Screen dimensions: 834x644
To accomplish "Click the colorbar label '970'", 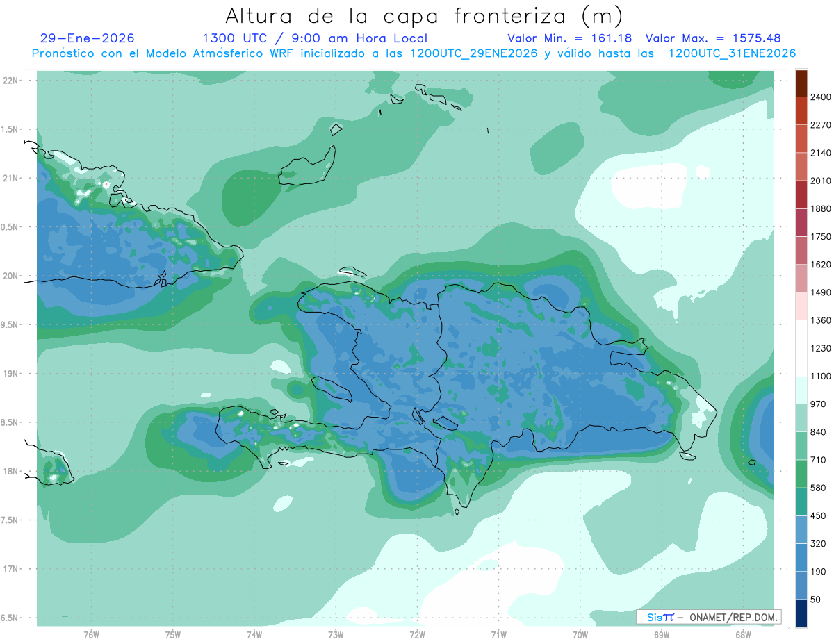I will tap(819, 404).
